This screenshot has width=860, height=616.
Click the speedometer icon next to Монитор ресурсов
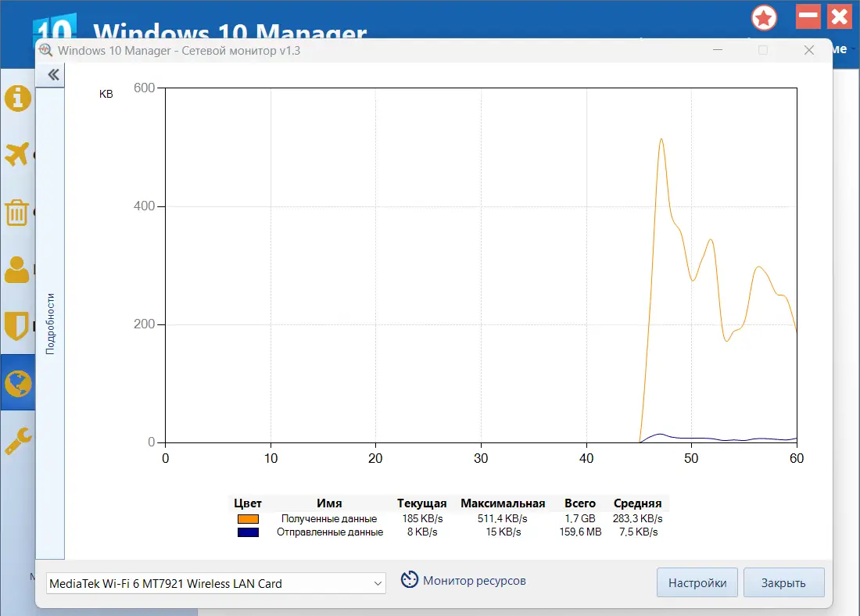410,579
